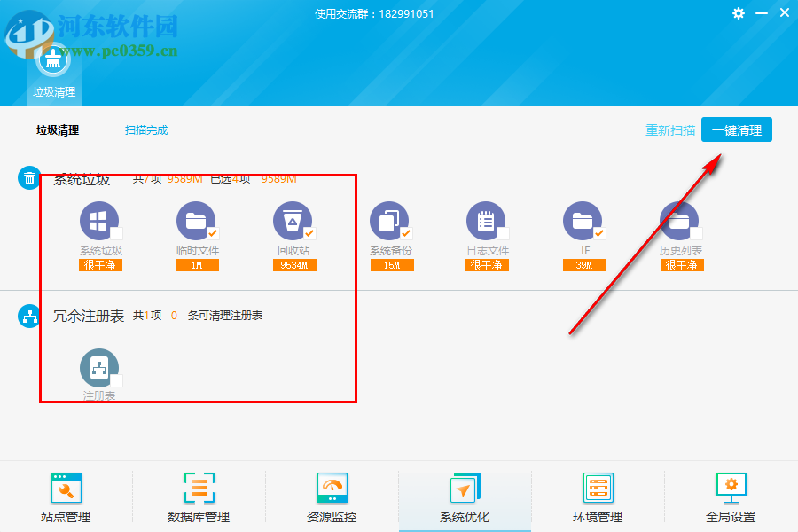Open 资源监控 in bottom navigation
This screenshot has width=798, height=532.
pyautogui.click(x=332, y=497)
